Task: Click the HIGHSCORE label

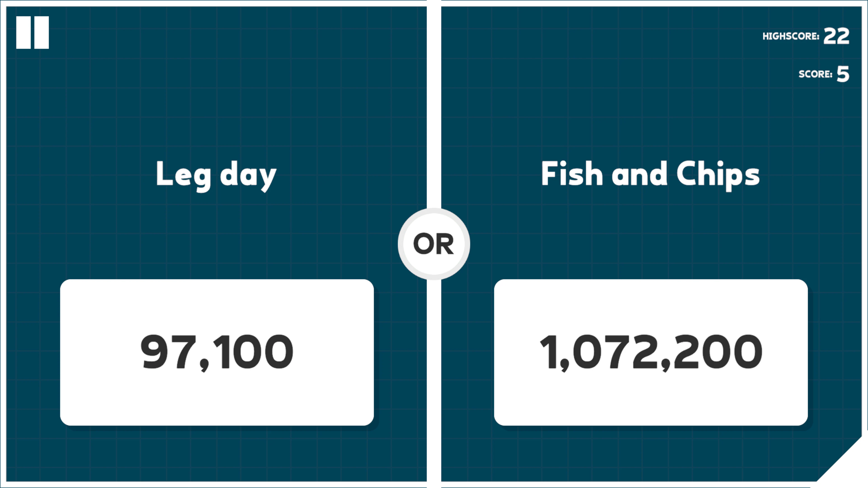Action: coord(790,36)
